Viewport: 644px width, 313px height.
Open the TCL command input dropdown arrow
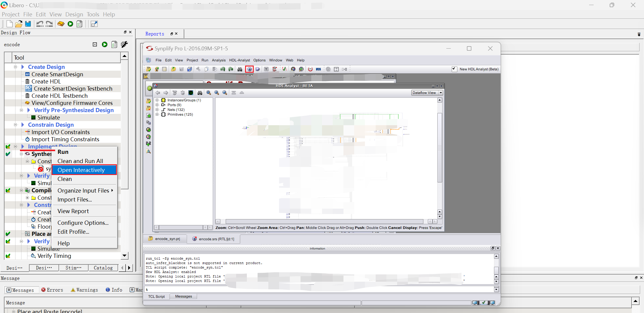(496, 289)
